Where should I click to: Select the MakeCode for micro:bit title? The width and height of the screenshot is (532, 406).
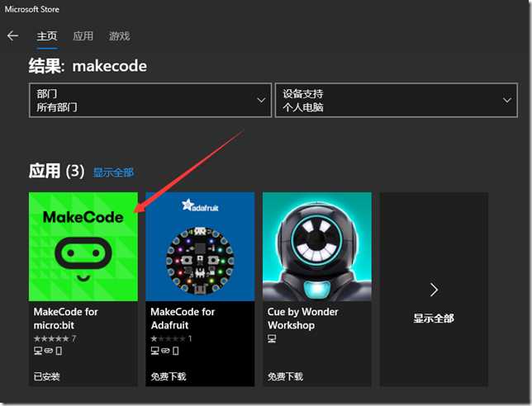tap(65, 319)
